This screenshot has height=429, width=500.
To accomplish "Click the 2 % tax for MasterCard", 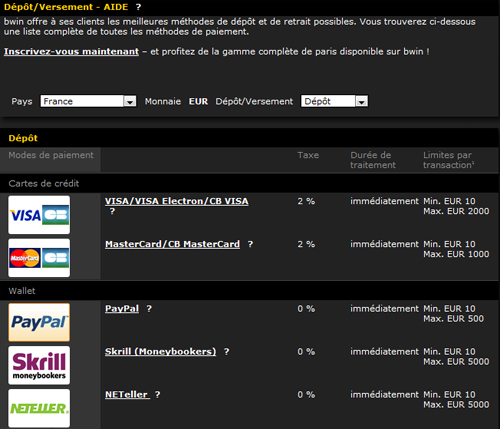I will click(306, 244).
